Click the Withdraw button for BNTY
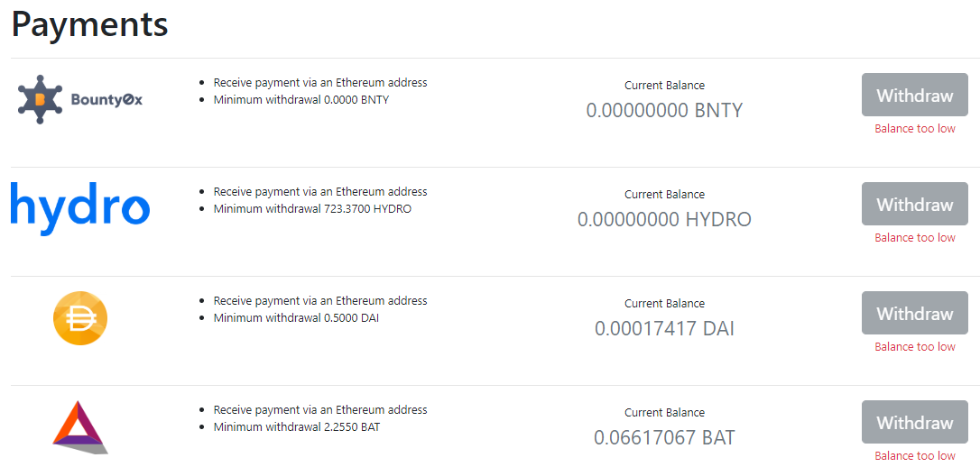The height and width of the screenshot is (476, 980). [x=914, y=95]
